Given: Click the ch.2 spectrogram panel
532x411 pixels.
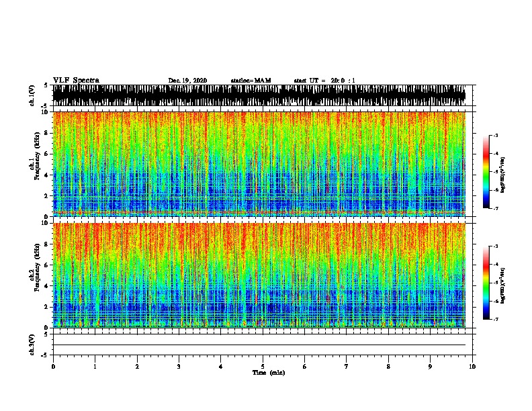Looking at the screenshot, I should coord(259,275).
